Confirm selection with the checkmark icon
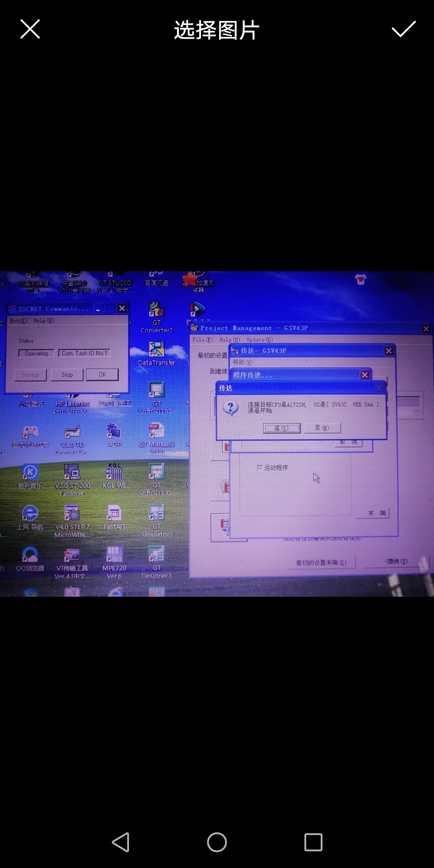434x868 pixels. (x=403, y=29)
